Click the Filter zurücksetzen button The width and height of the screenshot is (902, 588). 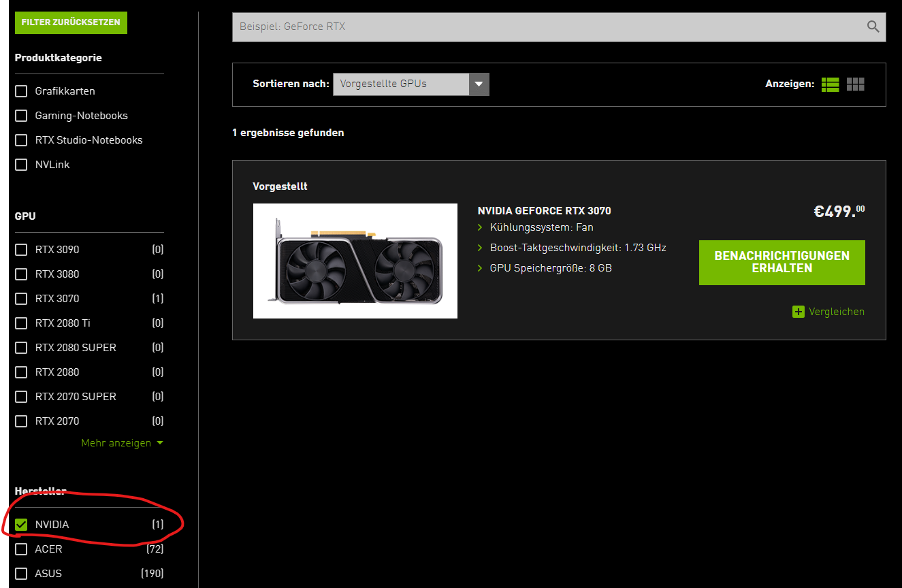pos(71,22)
